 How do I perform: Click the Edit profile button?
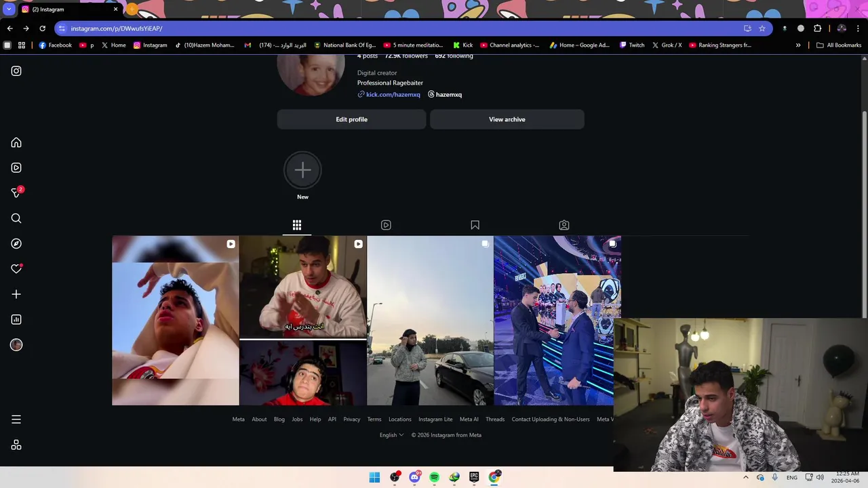click(x=351, y=119)
